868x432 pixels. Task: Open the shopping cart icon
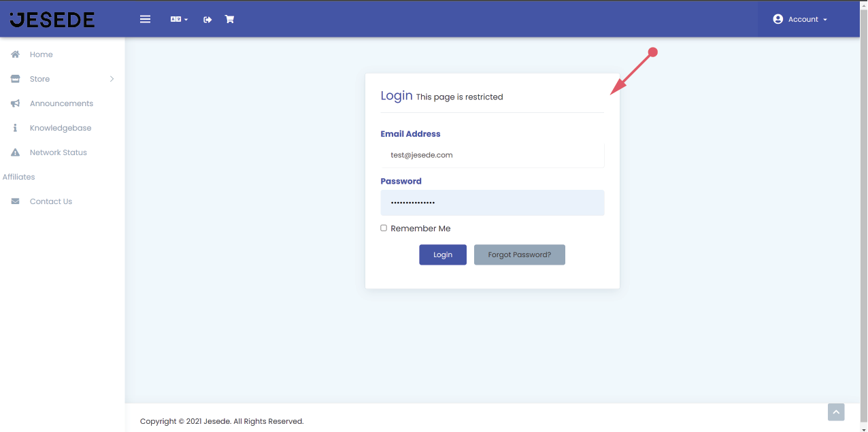click(229, 19)
